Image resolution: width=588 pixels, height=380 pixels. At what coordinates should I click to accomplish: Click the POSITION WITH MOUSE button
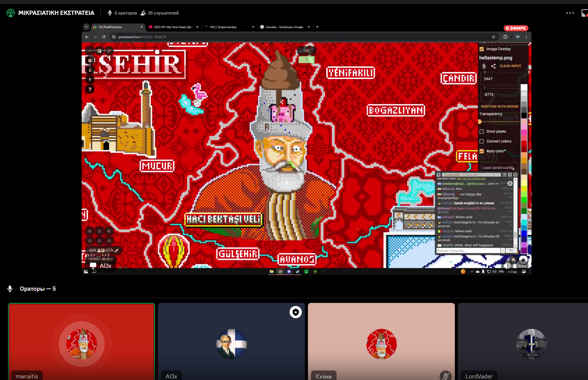(x=500, y=106)
